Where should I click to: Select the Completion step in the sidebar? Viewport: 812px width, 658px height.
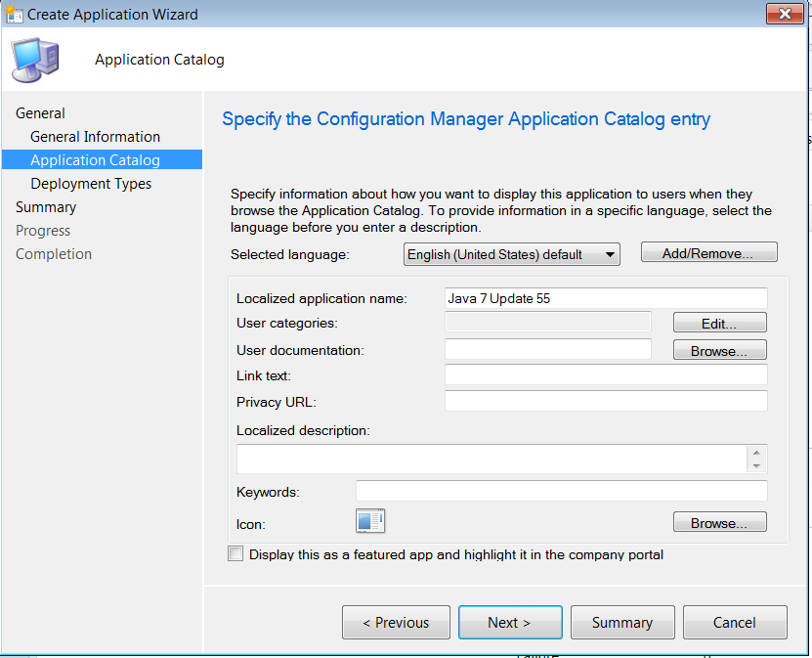click(53, 253)
